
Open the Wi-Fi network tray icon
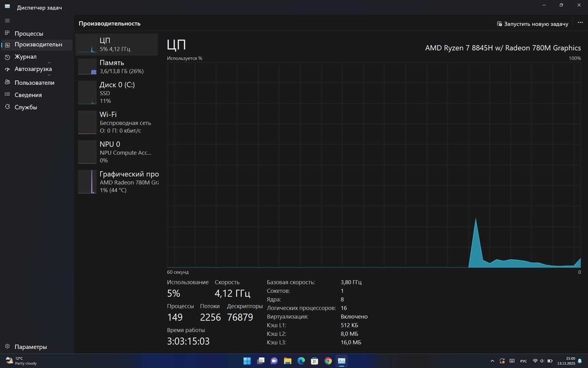[535, 361]
